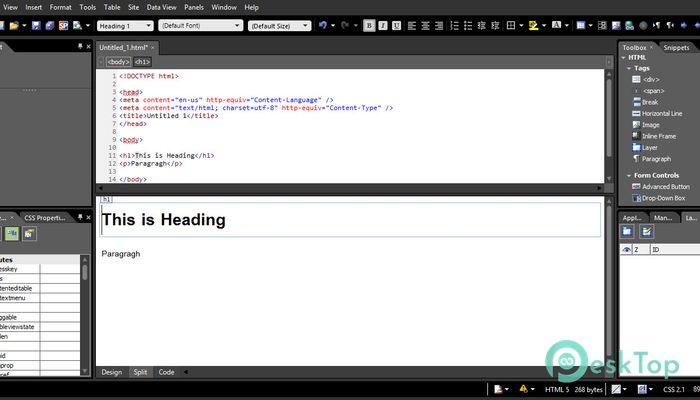Click the Insert Layer icon in Layers panel

627,231
